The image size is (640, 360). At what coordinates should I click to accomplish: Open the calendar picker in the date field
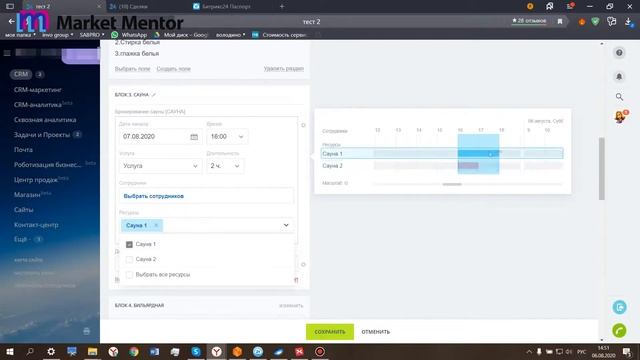click(194, 137)
